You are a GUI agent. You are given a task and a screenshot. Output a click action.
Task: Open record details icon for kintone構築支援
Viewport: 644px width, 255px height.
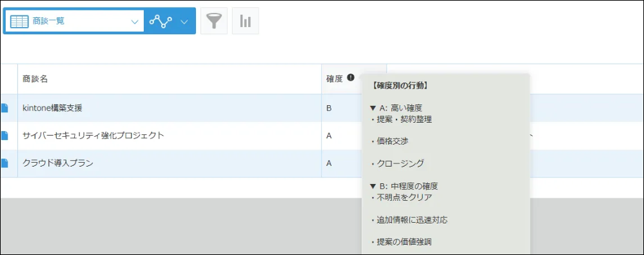pyautogui.click(x=4, y=108)
